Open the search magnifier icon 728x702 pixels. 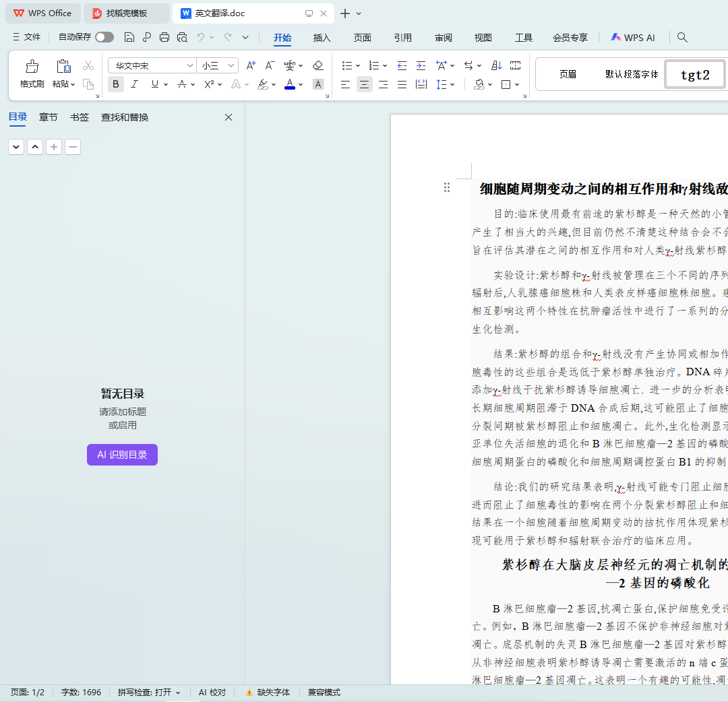click(x=682, y=37)
